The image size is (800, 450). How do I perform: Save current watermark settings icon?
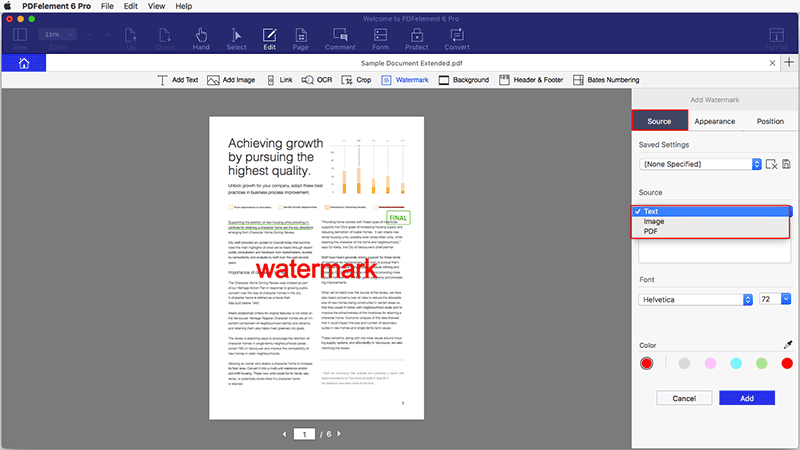[x=786, y=164]
